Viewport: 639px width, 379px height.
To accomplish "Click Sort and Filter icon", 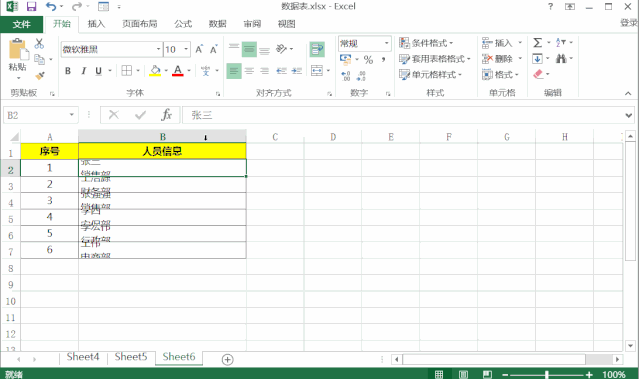I will pos(561,42).
